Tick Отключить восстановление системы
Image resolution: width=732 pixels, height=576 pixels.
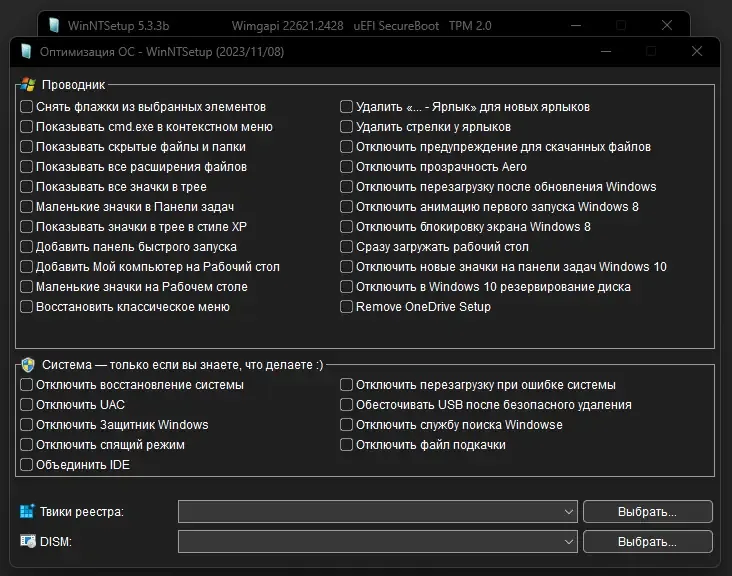pyautogui.click(x=27, y=385)
